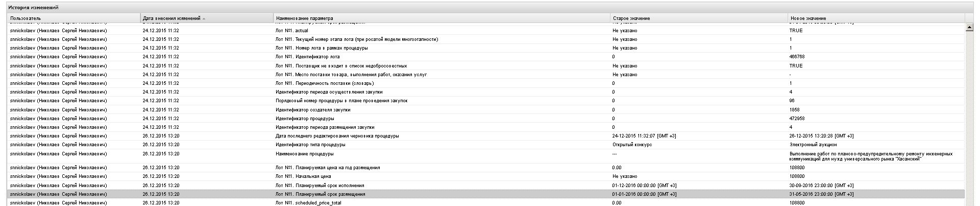This screenshot has height=206, width=980.
Task: Select the Наименование процедуры row
Action: pyautogui.click(x=486, y=156)
